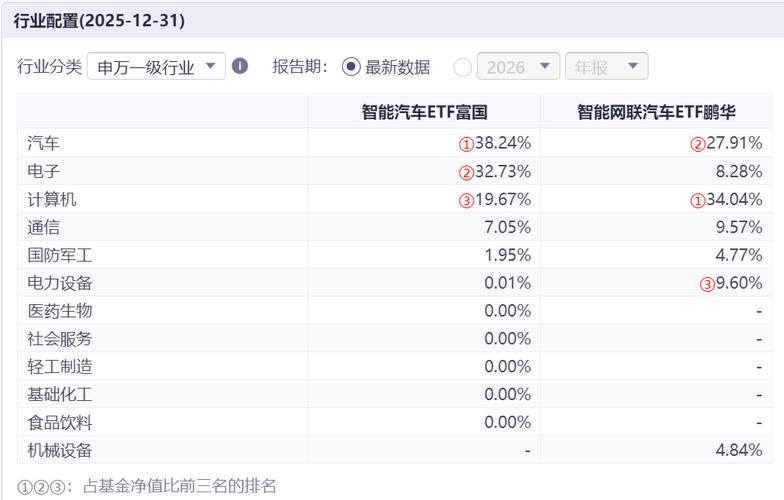Image resolution: width=784 pixels, height=500 pixels.
Task: Click the 1.95% value in 国防军工 row
Action: click(508, 255)
